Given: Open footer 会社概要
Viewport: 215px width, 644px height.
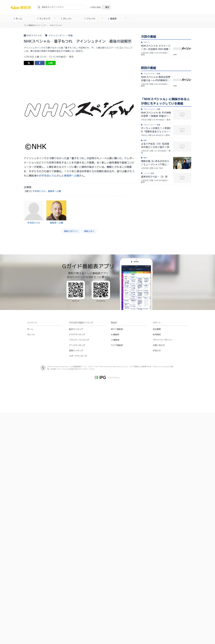Looking at the screenshot, I should [157, 329].
